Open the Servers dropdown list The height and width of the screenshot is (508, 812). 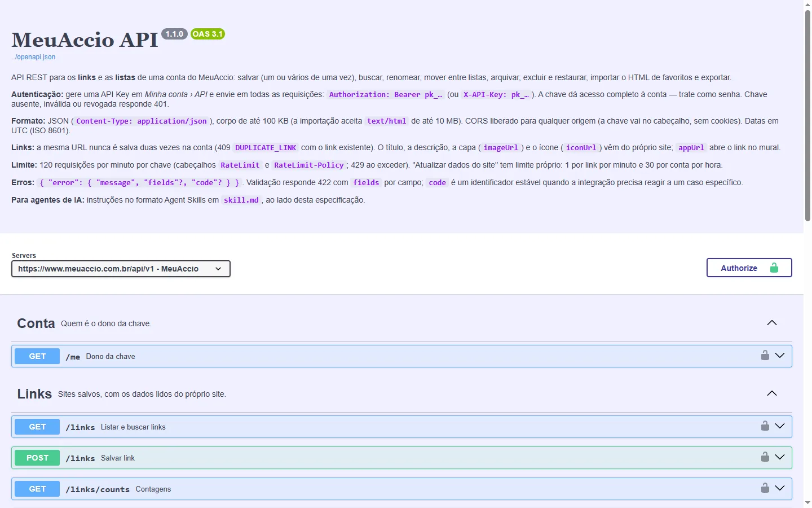point(121,269)
